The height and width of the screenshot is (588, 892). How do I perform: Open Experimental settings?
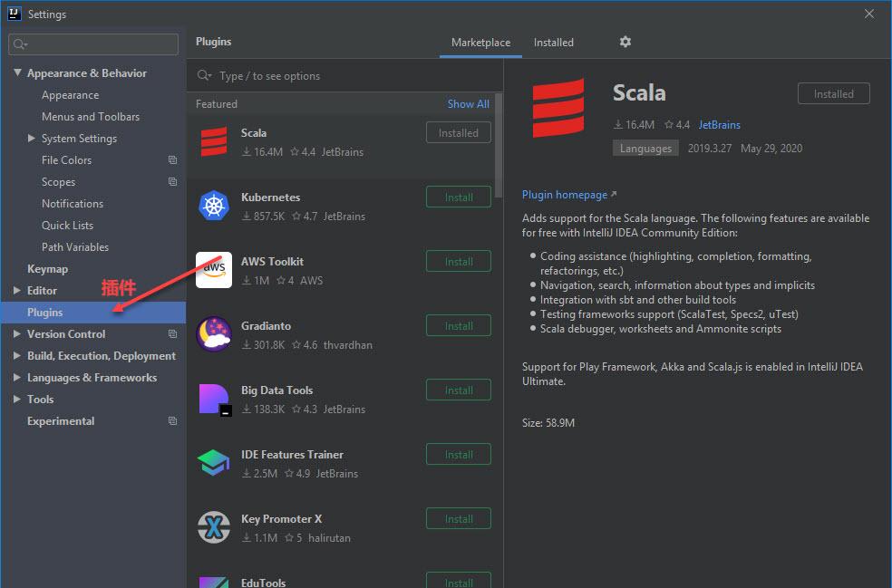click(x=61, y=420)
